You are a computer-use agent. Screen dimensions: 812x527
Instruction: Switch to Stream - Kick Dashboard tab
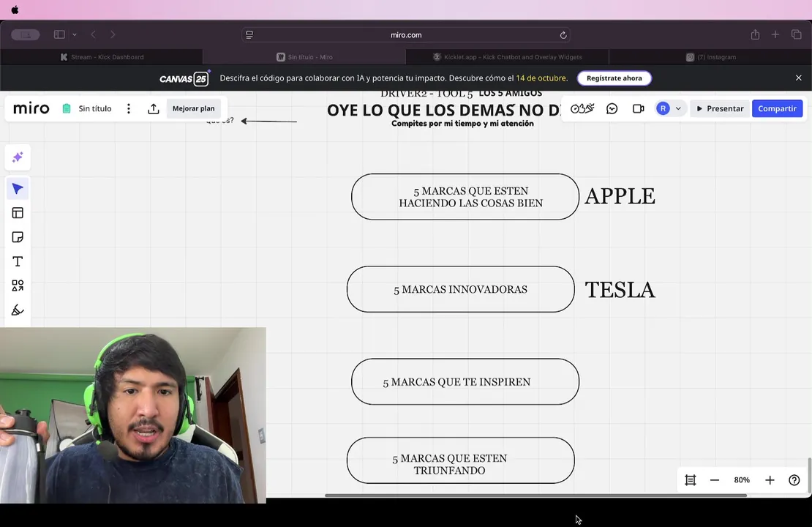pos(102,57)
